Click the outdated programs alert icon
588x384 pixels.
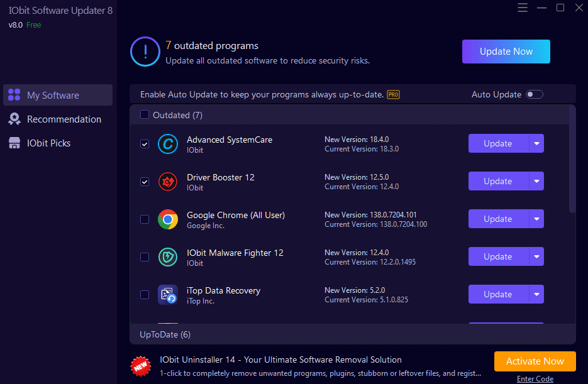(145, 52)
